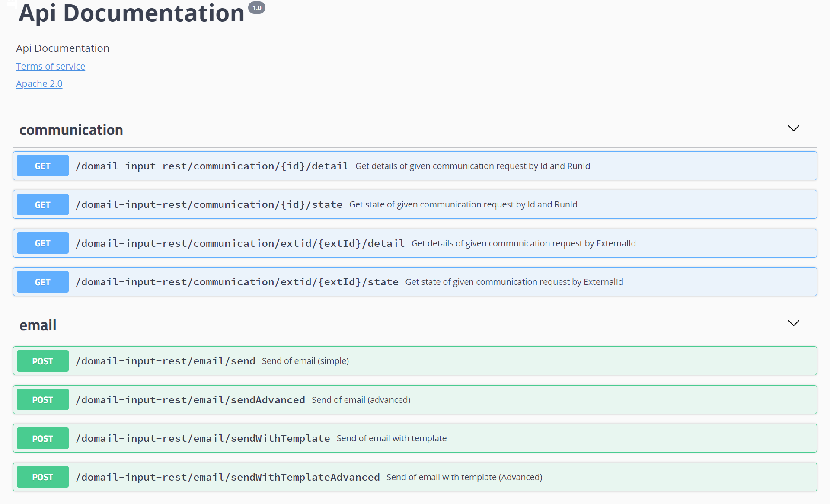Click POST badge for email/sendWithTemplate
This screenshot has width=830, height=504.
pyautogui.click(x=43, y=438)
